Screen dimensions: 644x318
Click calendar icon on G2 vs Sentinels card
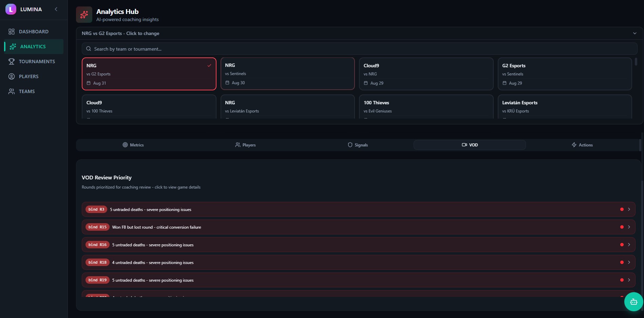505,83
